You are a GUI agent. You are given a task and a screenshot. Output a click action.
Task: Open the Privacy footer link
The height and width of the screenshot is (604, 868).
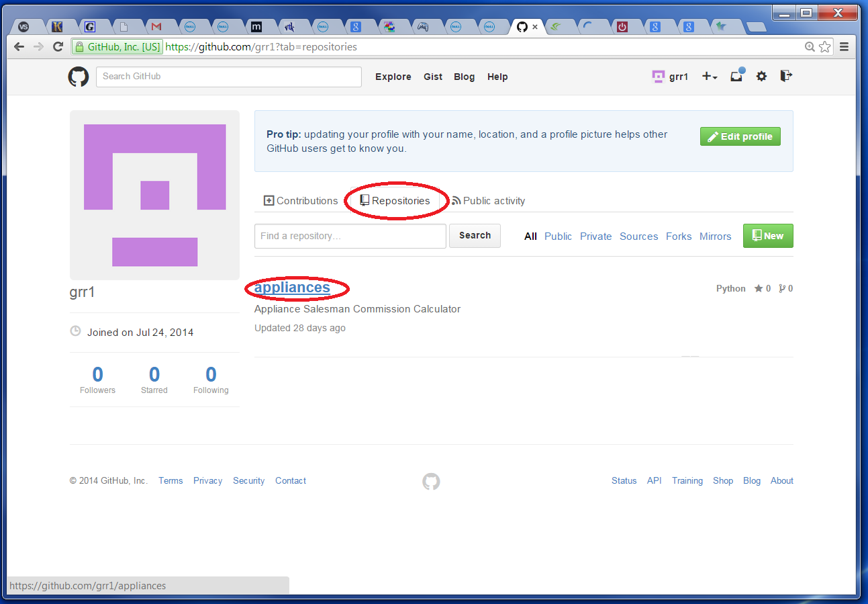click(x=207, y=481)
